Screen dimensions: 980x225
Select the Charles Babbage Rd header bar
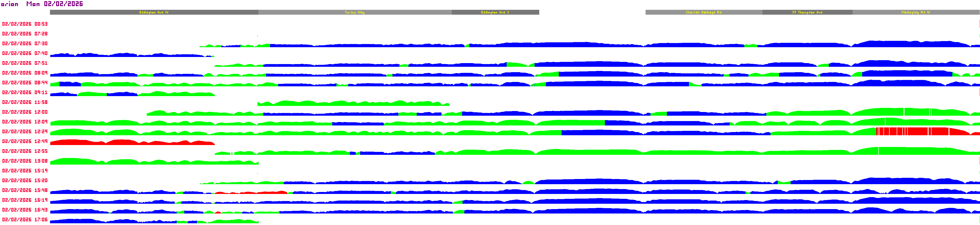pos(703,12)
